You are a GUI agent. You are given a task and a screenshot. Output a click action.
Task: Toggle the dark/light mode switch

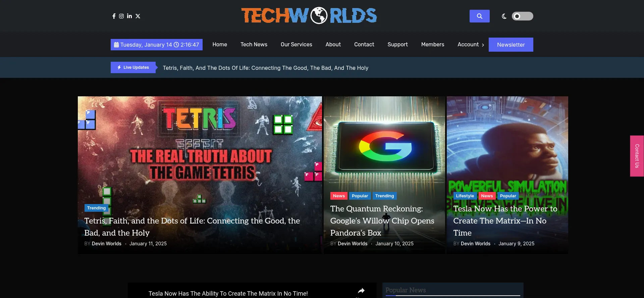click(x=522, y=16)
